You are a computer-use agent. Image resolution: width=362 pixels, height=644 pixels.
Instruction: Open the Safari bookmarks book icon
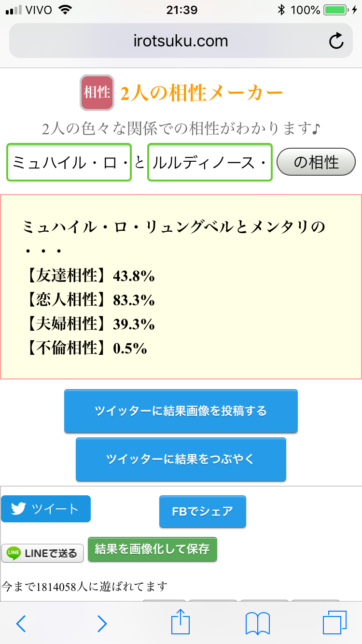[x=257, y=623]
